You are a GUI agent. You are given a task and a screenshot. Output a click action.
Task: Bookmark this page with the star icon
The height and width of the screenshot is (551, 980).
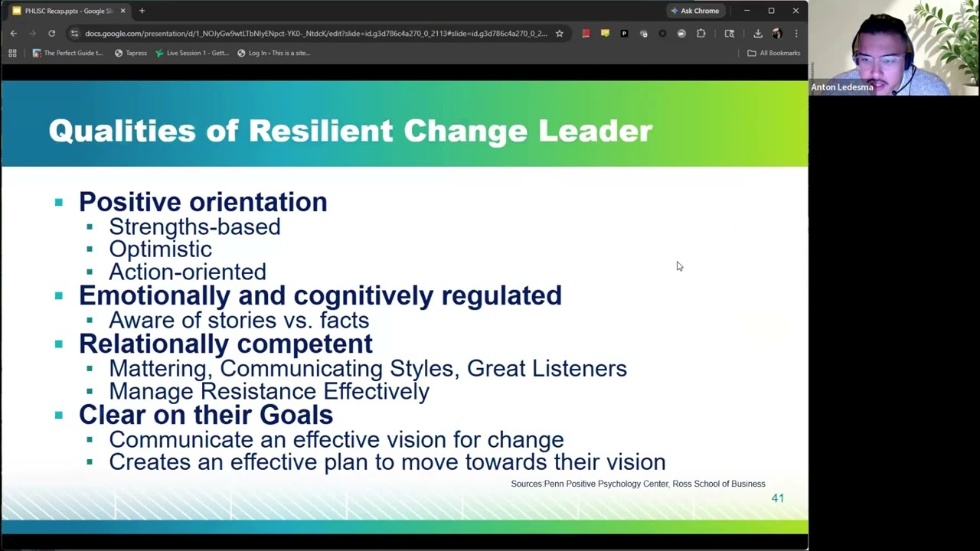pyautogui.click(x=560, y=34)
